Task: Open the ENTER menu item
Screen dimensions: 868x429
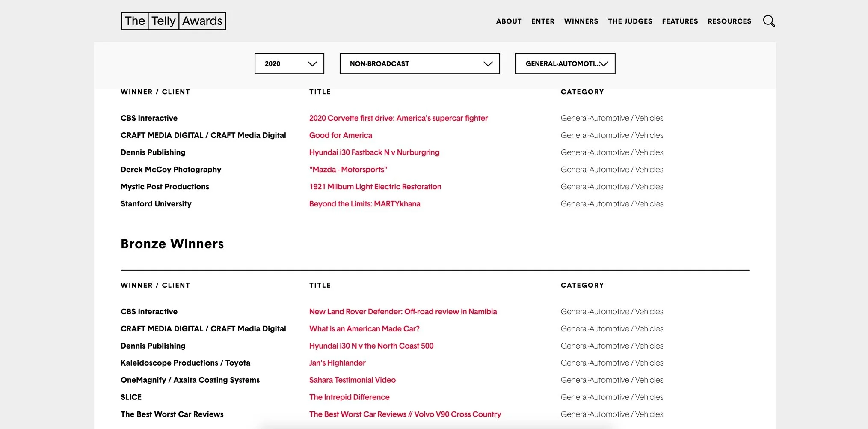Action: 543,21
